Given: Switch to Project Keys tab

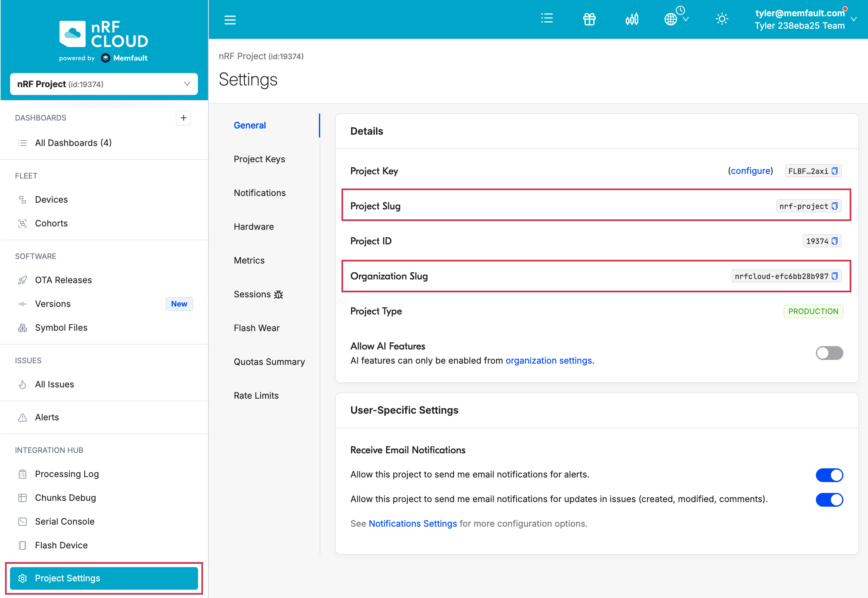Looking at the screenshot, I should click(x=259, y=159).
